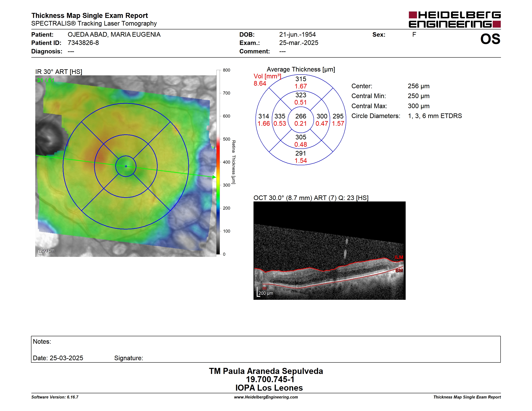Screen dimensions: 532x411
Task: Click the name TM Paula Araneda Sepulveda
Action: pyautogui.click(x=266, y=371)
